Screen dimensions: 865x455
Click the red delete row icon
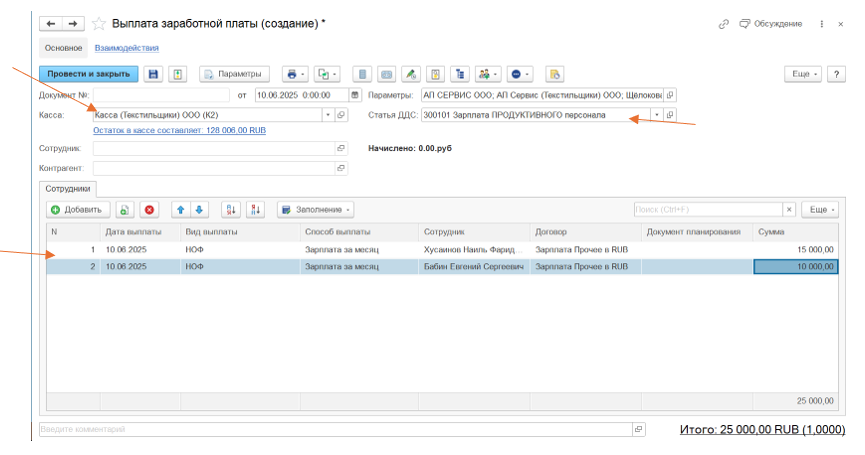[149, 209]
